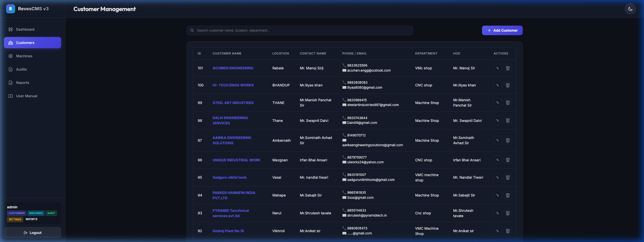
Task: Open the Reports section
Action: [32, 83]
